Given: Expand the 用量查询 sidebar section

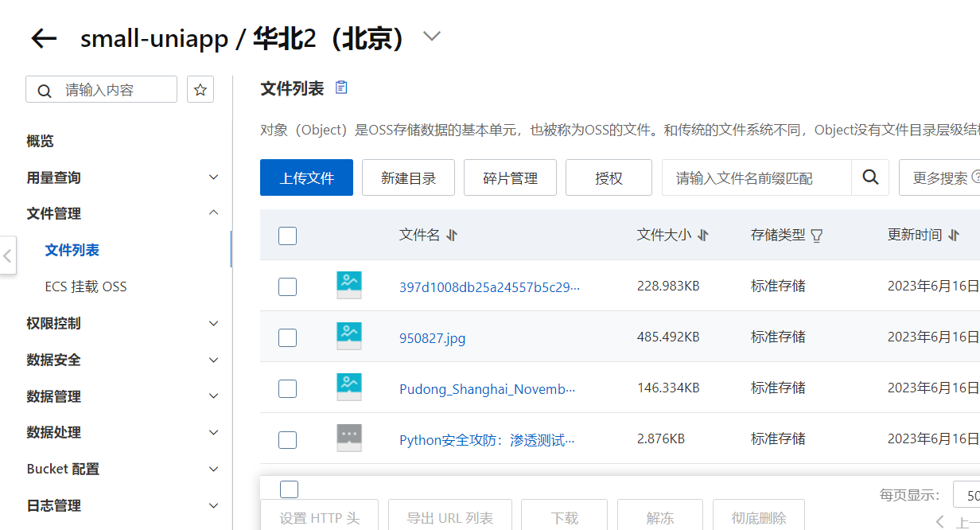Looking at the screenshot, I should (212, 177).
